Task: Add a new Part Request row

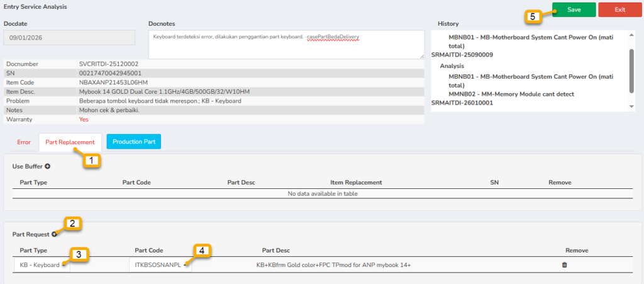Action: click(54, 234)
